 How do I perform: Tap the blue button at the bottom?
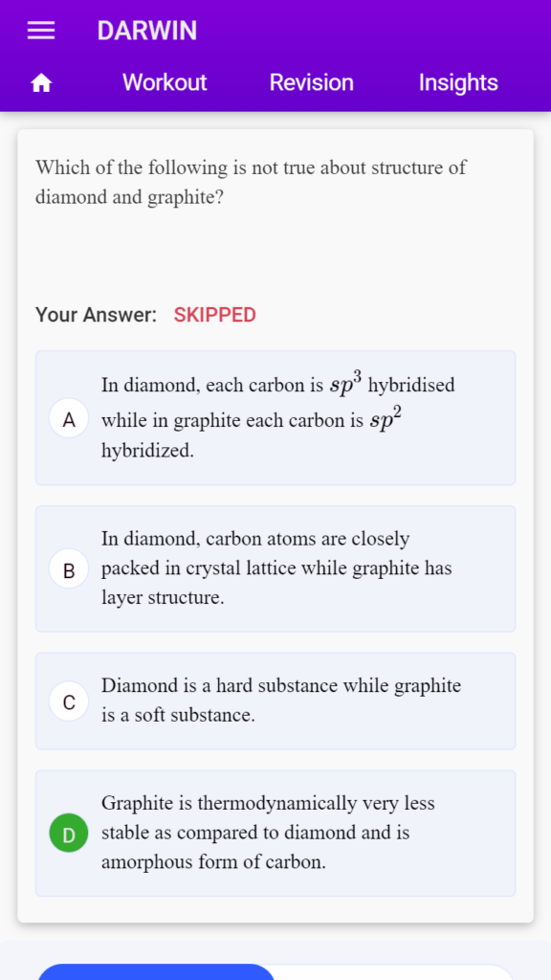pyautogui.click(x=156, y=972)
